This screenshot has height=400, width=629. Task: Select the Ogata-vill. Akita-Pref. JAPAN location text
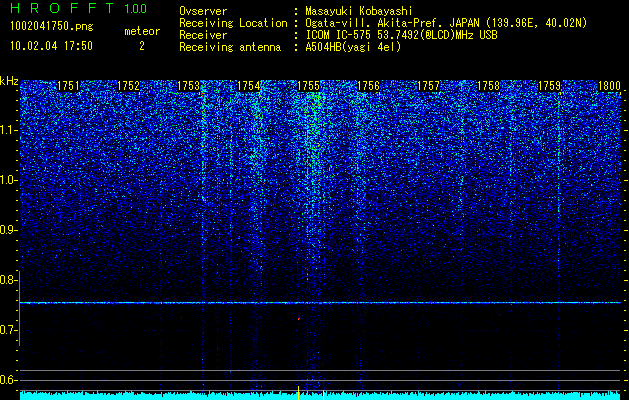click(446, 23)
